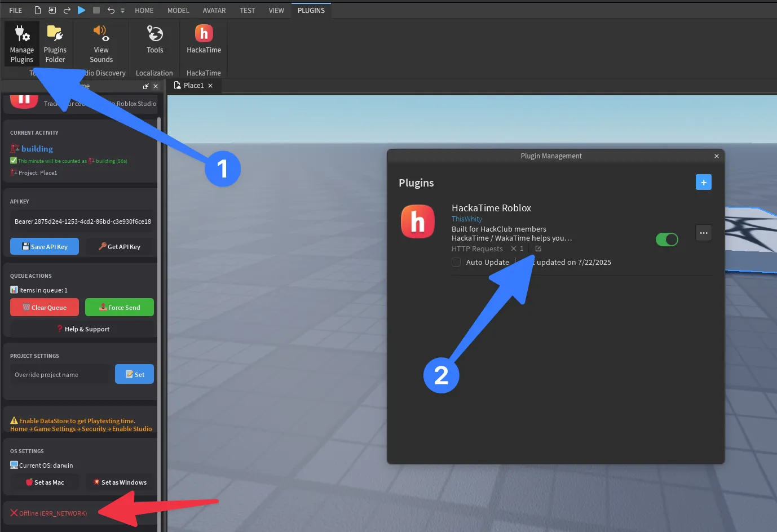The image size is (777, 532).
Task: Click the open/import place toolbar icon
Action: tap(52, 10)
